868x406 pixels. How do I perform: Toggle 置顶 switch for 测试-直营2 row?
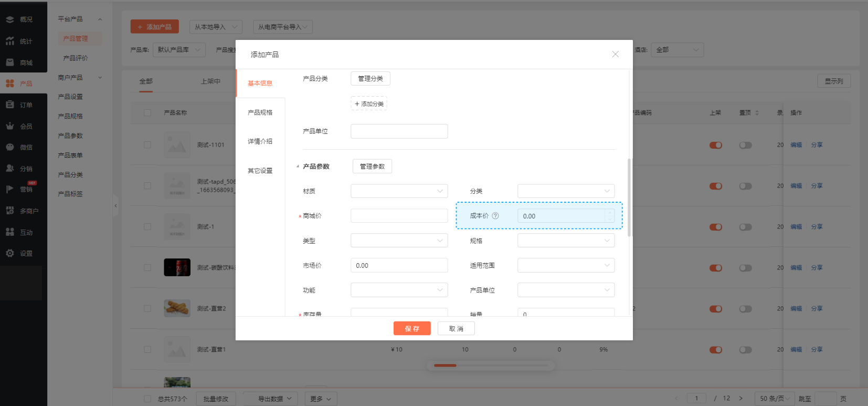tap(745, 309)
